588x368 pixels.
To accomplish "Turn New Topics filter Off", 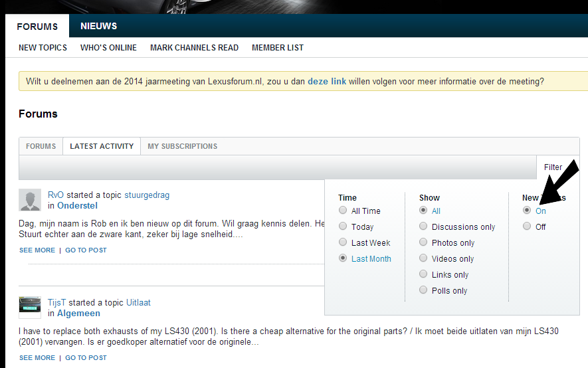I will pos(527,227).
